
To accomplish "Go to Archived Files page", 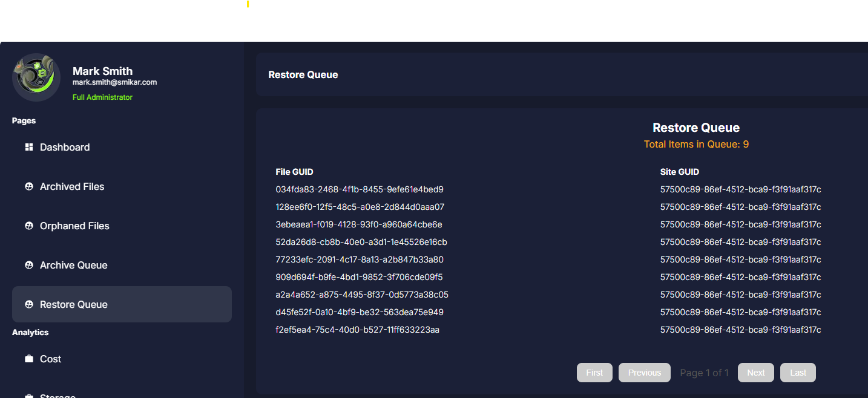I will pos(72,187).
